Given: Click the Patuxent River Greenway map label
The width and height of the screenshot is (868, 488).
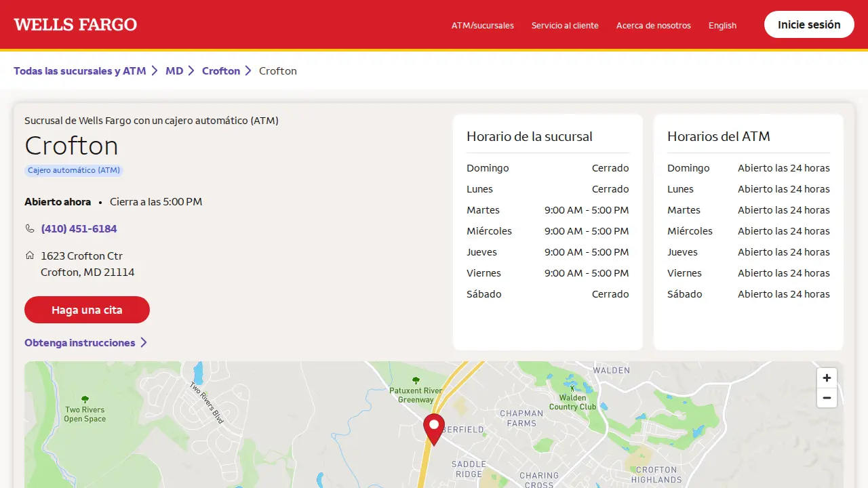Looking at the screenshot, I should coord(416,395).
